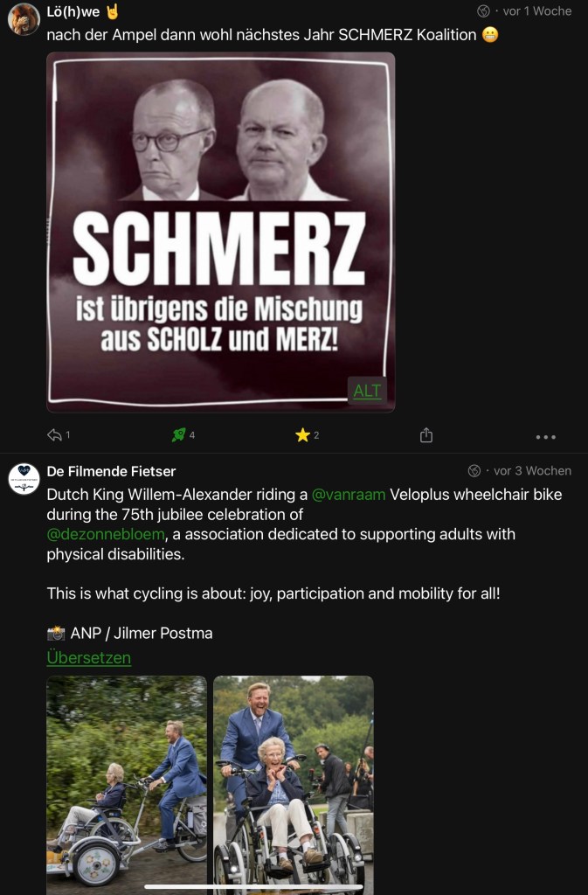Boost the SCHMERZ Koalition post
This screenshot has width=588, height=895.
(178, 435)
